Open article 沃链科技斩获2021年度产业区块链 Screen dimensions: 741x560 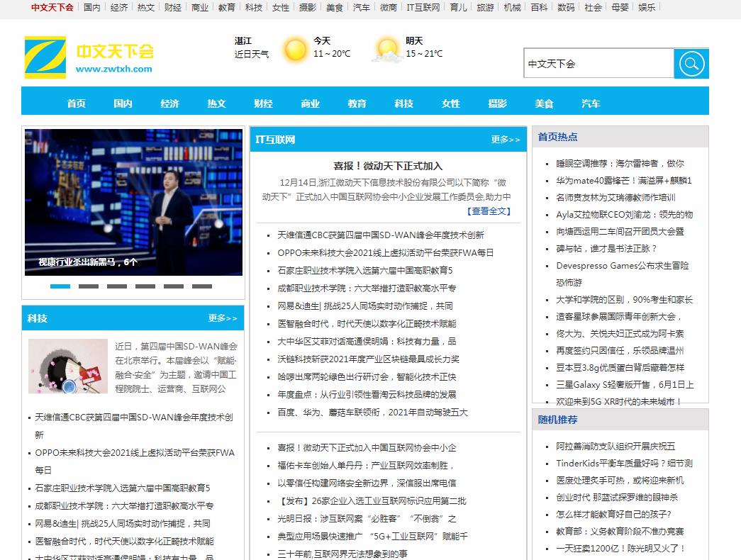(x=368, y=359)
